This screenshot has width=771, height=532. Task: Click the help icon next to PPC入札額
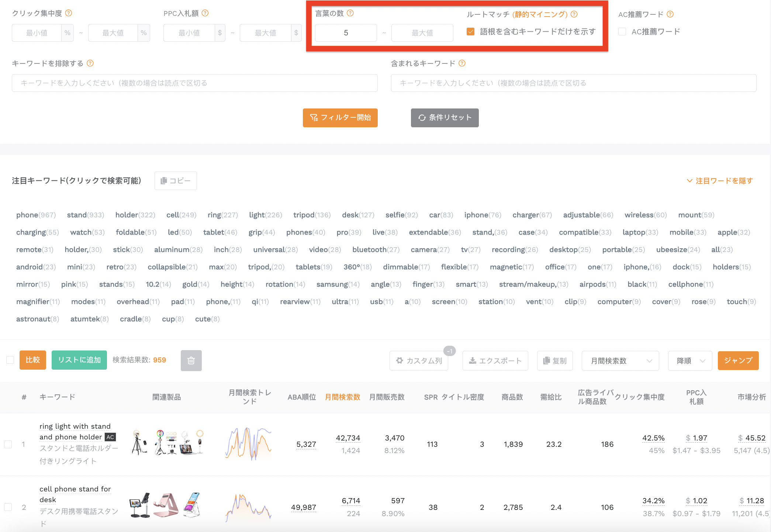[205, 13]
